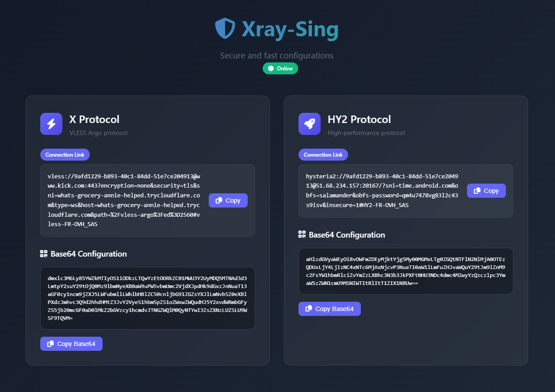Image resolution: width=555 pixels, height=392 pixels.
Task: Click the copy icon inside X Protocol Copy button
Action: (219, 200)
